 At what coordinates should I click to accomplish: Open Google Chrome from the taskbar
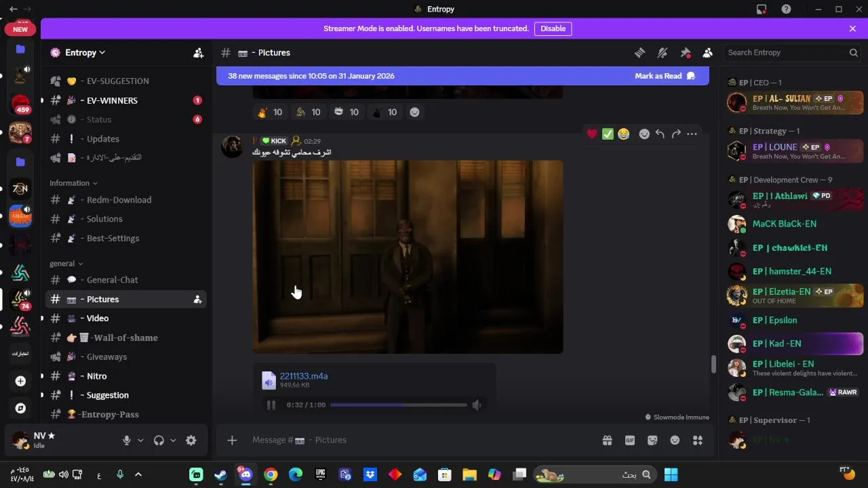point(271,475)
